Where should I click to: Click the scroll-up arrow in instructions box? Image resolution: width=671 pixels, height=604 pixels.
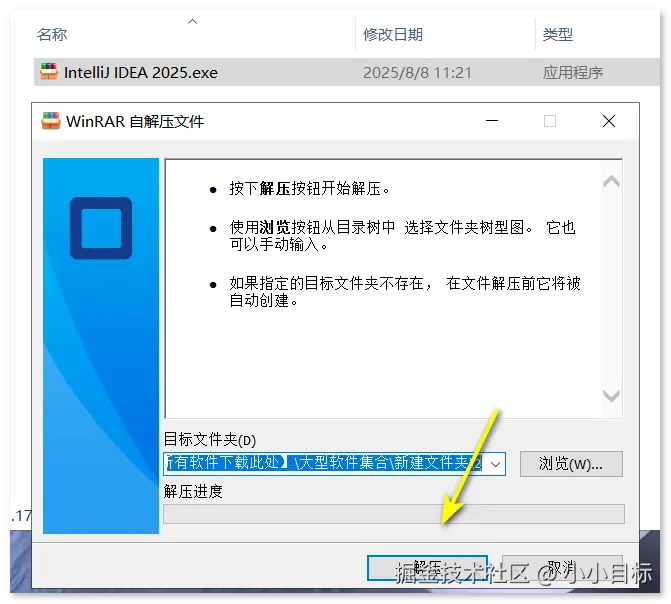coord(611,182)
